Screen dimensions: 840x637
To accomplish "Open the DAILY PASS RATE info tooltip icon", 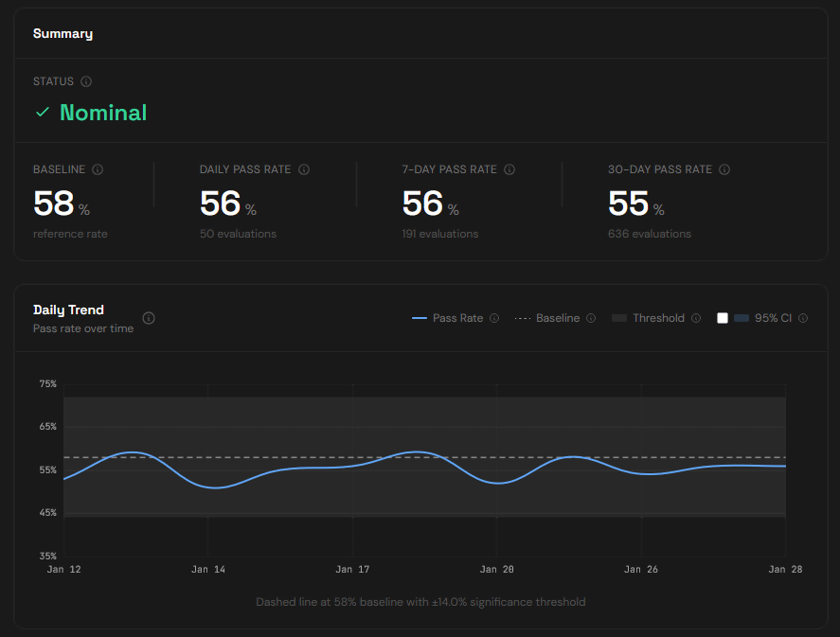I will coord(304,169).
